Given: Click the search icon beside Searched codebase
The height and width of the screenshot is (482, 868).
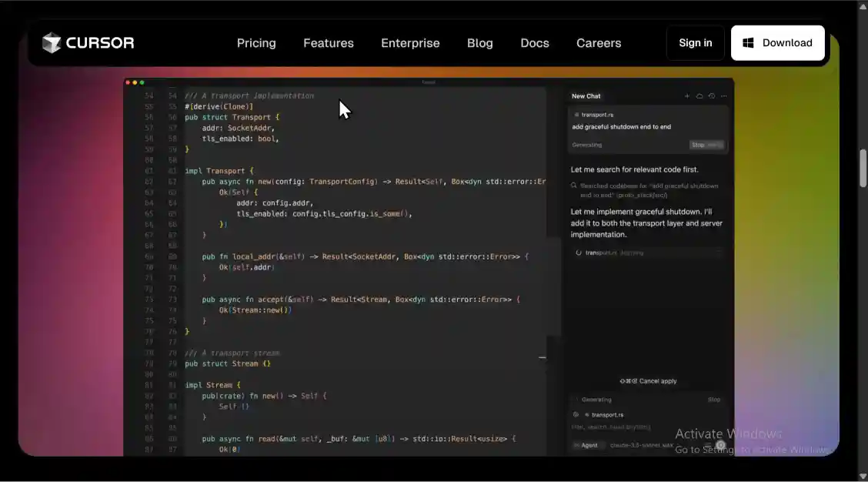Looking at the screenshot, I should pos(573,185).
